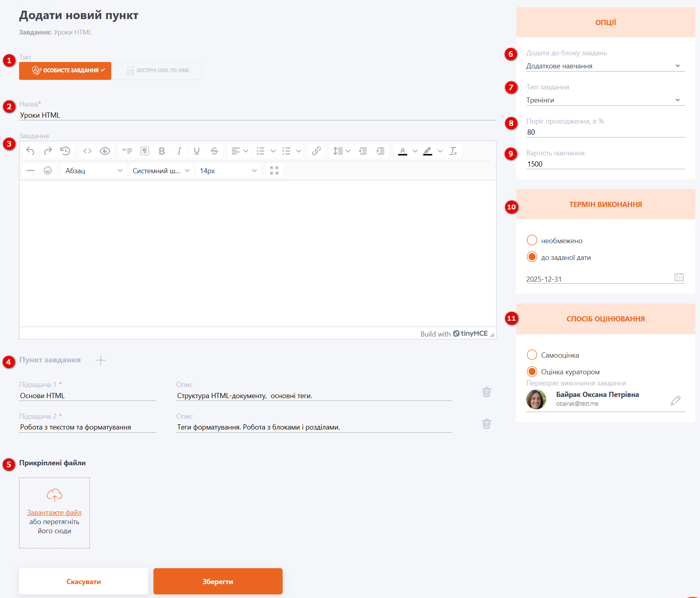Open the emoji picker in editor
This screenshot has width=700, height=598.
pos(48,170)
